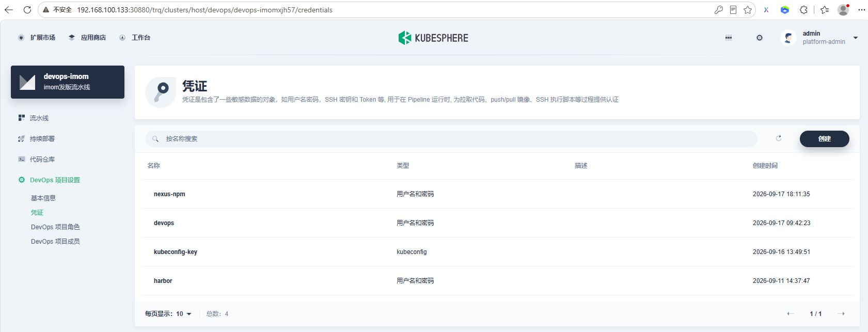This screenshot has width=868, height=332.
Task: Collapse the DevOps 项目设置 section
Action: 49,180
